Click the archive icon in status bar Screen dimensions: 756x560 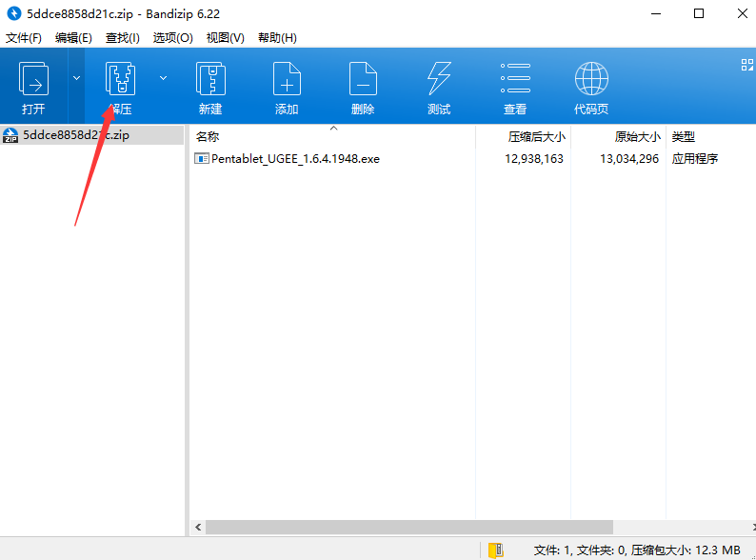[496, 550]
